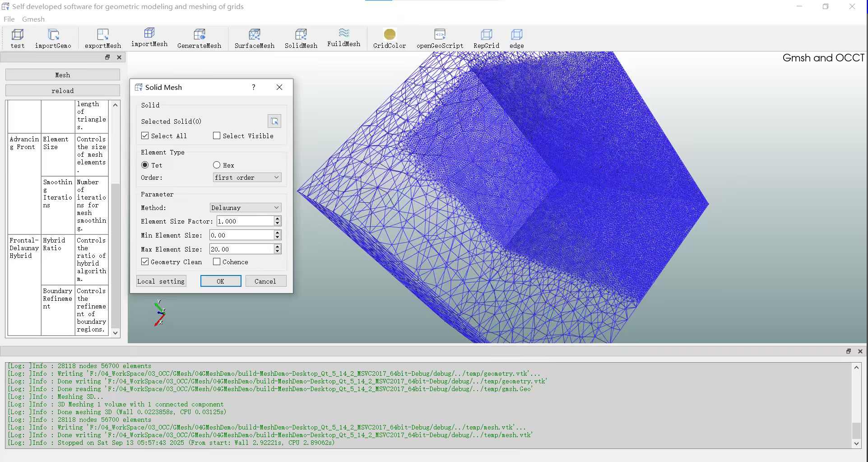This screenshot has width=868, height=462.
Task: Click the Local setting button
Action: pyautogui.click(x=161, y=281)
